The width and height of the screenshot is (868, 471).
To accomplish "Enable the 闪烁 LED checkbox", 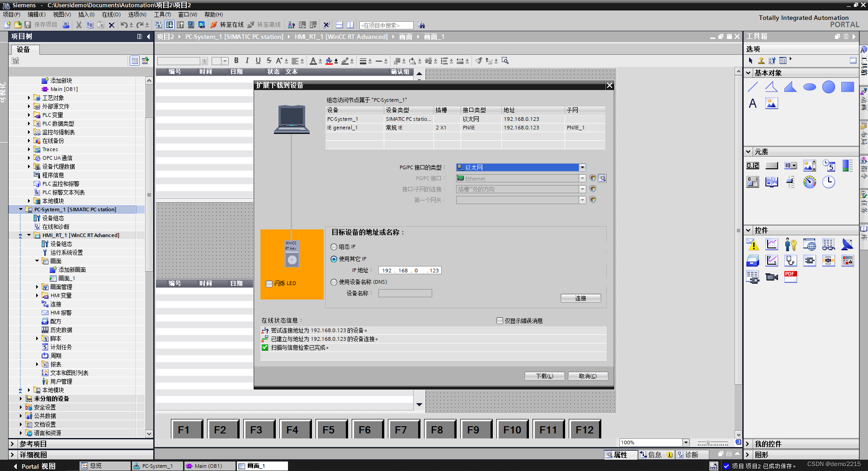I will [x=269, y=284].
